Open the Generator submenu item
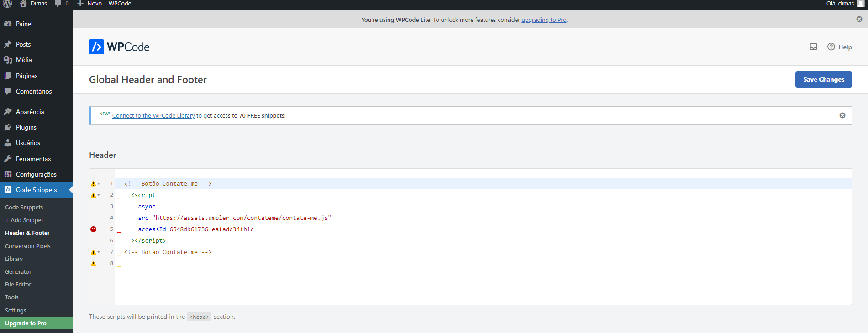This screenshot has width=868, height=333. click(x=18, y=271)
